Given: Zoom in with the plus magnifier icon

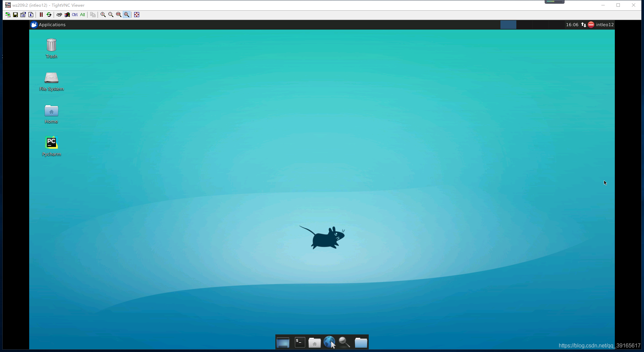Looking at the screenshot, I should 103,15.
